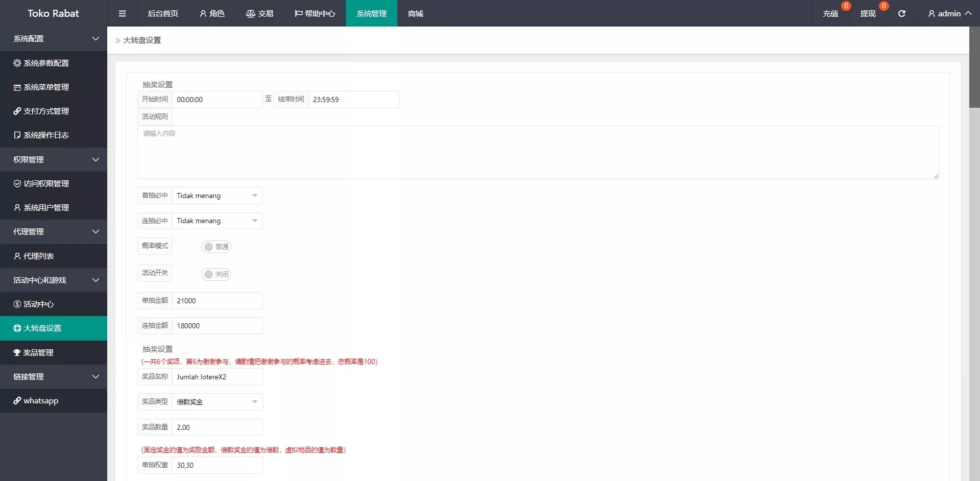
Task: Click the refresh icon in top bar
Action: click(902, 13)
